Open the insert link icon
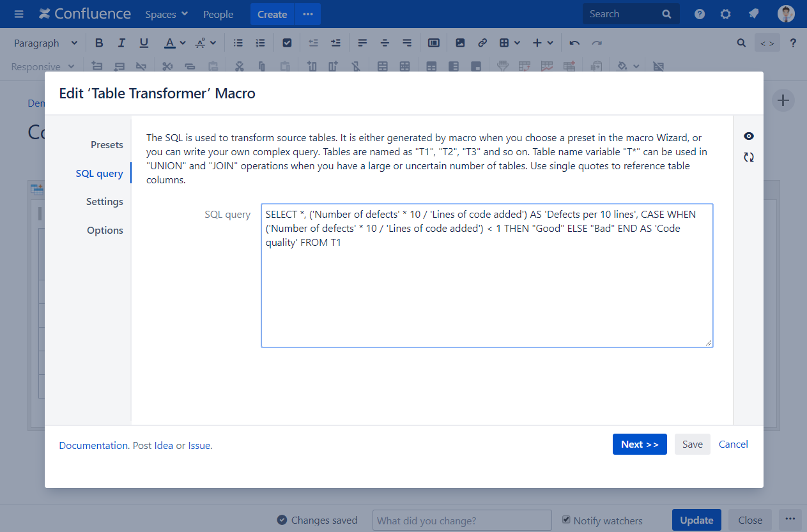The width and height of the screenshot is (807, 532). pos(482,42)
